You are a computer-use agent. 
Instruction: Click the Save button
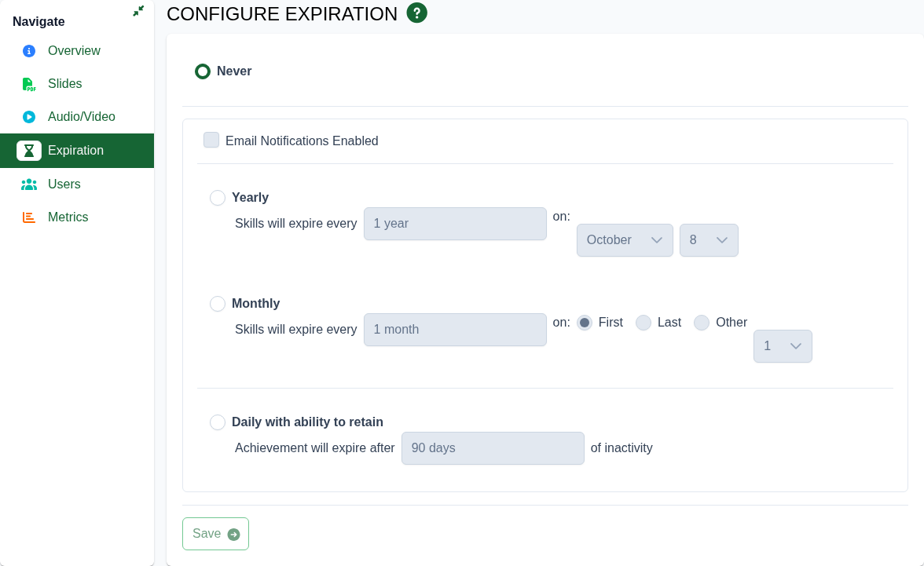pos(215,534)
